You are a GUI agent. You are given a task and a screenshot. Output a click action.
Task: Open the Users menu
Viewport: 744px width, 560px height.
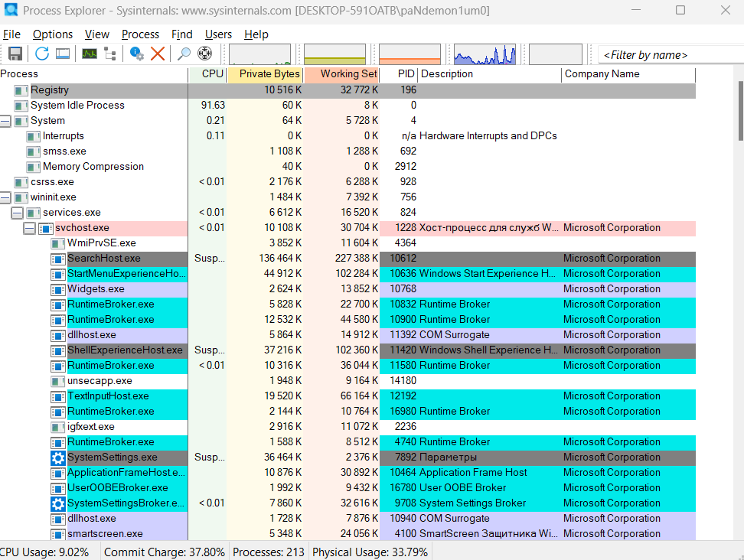(x=218, y=34)
